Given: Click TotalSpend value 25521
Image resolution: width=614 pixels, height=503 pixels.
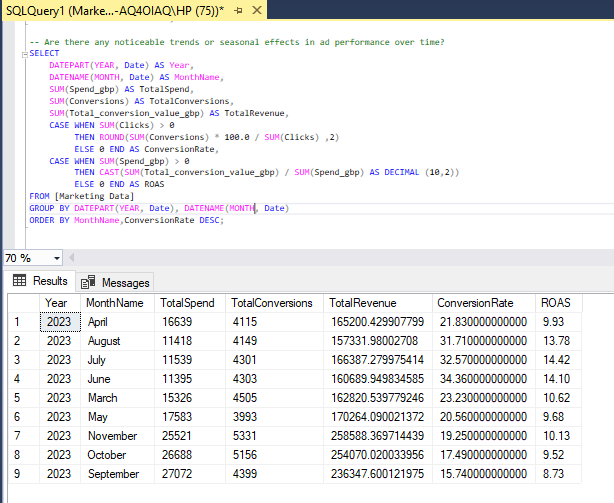Looking at the screenshot, I should point(190,436).
